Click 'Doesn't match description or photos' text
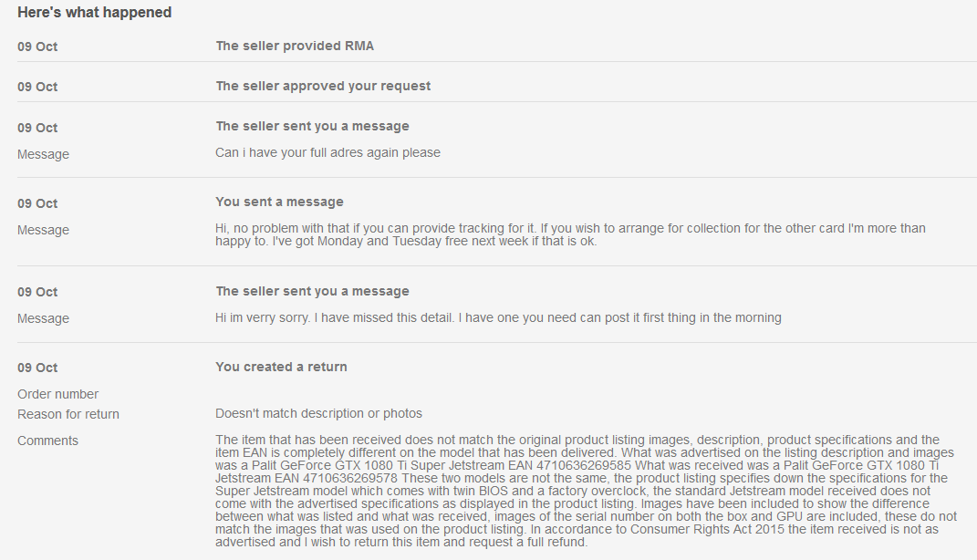The image size is (977, 560). pos(318,413)
